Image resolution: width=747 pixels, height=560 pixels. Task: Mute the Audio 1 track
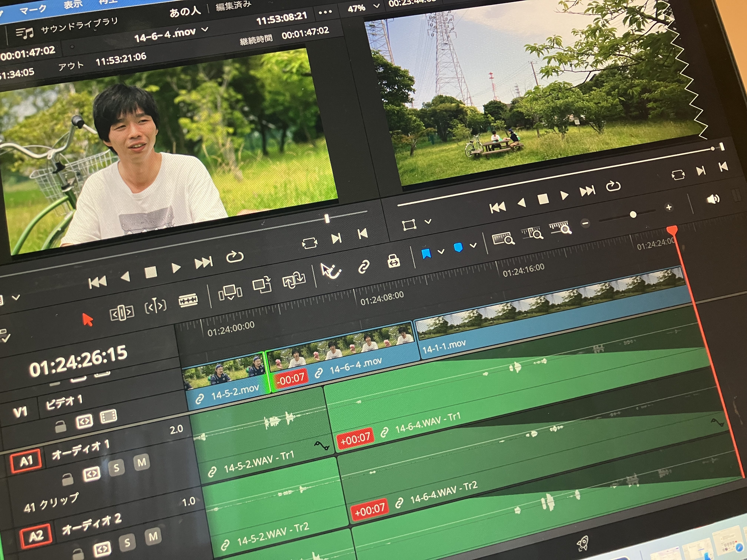click(142, 462)
